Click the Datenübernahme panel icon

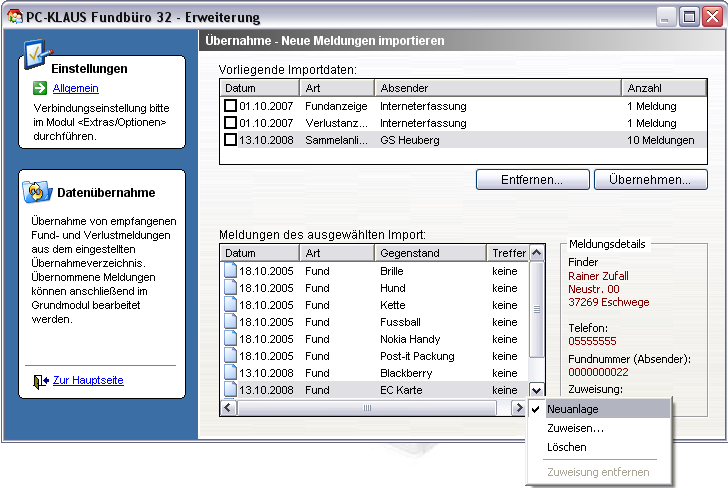click(x=37, y=193)
